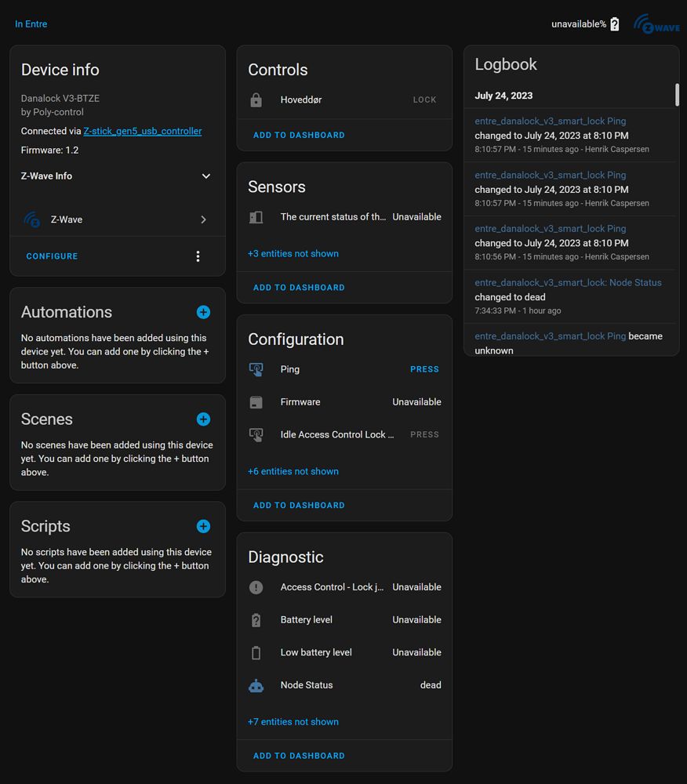The height and width of the screenshot is (784, 687).
Task: Click CONFIGURE in the Device info card
Action: pyautogui.click(x=52, y=256)
